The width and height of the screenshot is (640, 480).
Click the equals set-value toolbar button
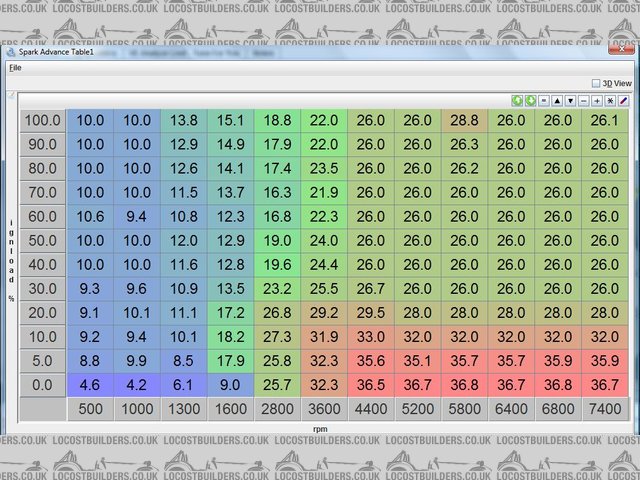(544, 100)
